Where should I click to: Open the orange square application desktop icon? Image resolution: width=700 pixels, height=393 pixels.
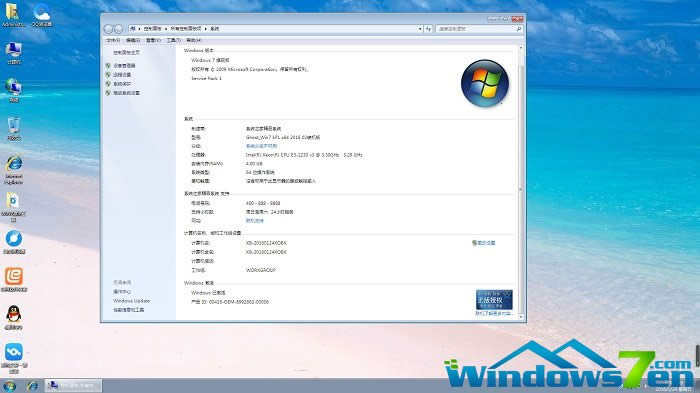pos(14,280)
